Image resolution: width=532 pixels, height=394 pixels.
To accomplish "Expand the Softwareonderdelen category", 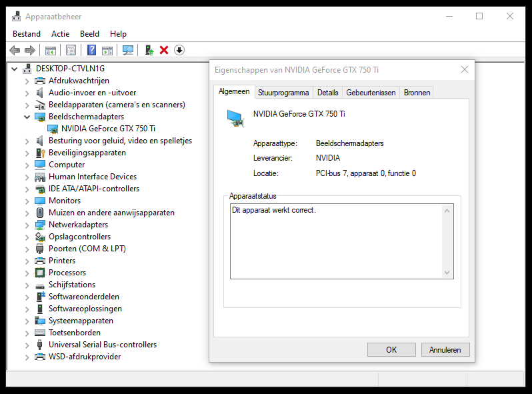I will click(x=27, y=297).
